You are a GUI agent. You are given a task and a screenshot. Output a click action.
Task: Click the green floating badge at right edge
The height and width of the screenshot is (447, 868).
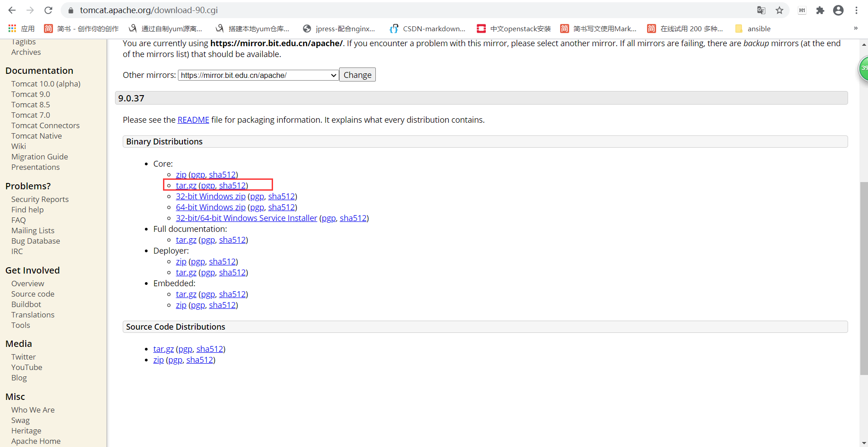pos(863,68)
